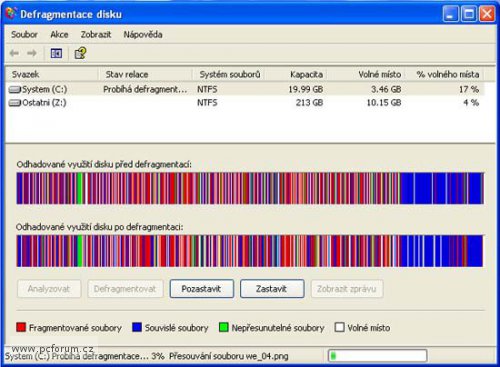Click the NTFS cell in Ostatni (Z:) row
This screenshot has height=367, width=500.
[x=207, y=103]
